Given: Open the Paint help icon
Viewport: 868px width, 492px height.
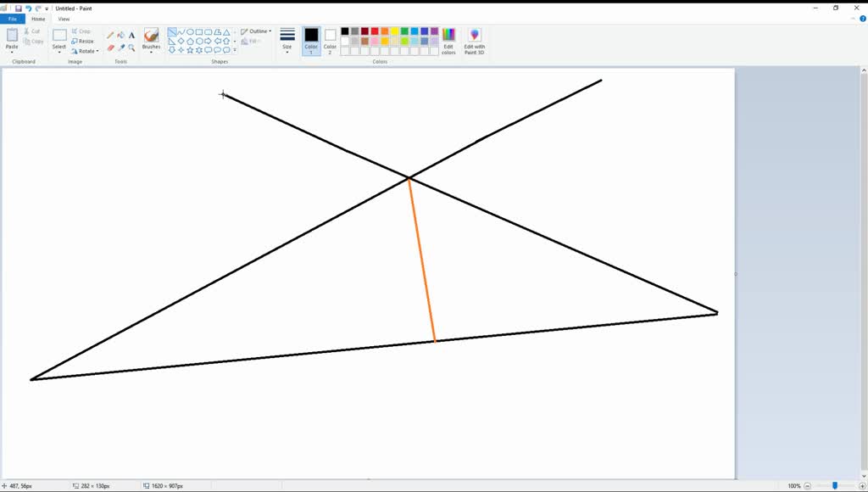Looking at the screenshot, I should pos(862,19).
